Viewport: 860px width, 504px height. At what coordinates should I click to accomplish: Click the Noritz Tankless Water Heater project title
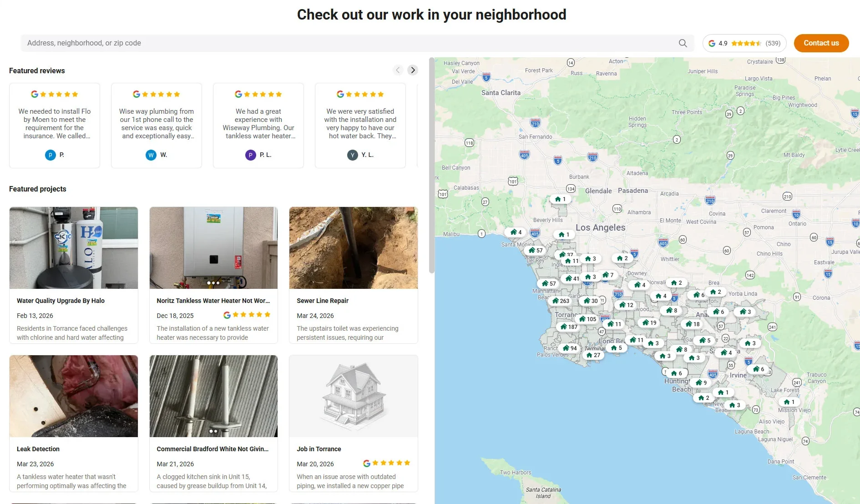click(x=213, y=301)
